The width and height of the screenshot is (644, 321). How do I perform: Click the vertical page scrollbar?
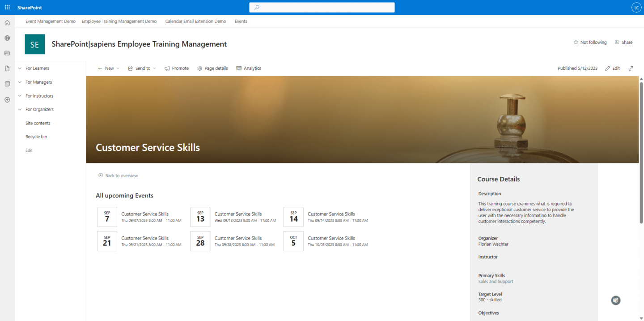point(641,152)
